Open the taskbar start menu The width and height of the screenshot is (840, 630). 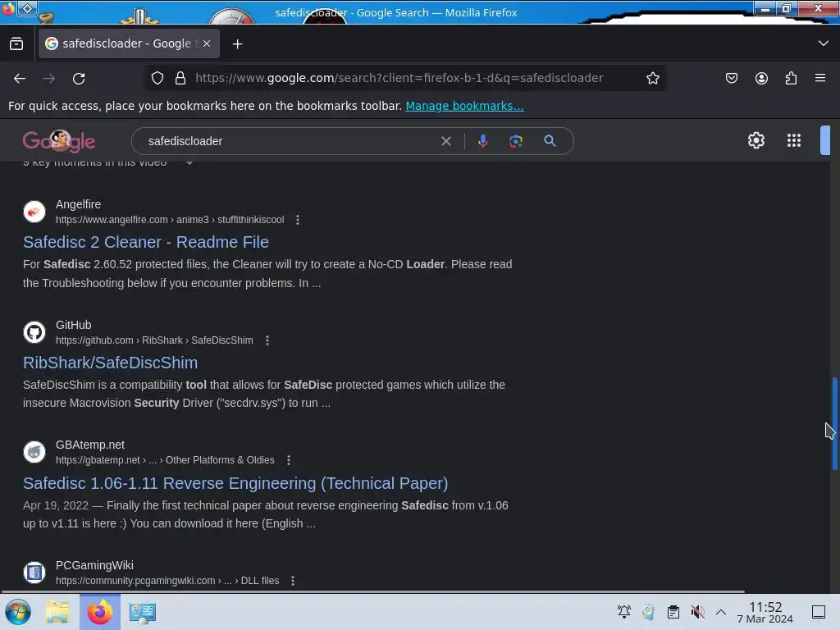[x=18, y=612]
